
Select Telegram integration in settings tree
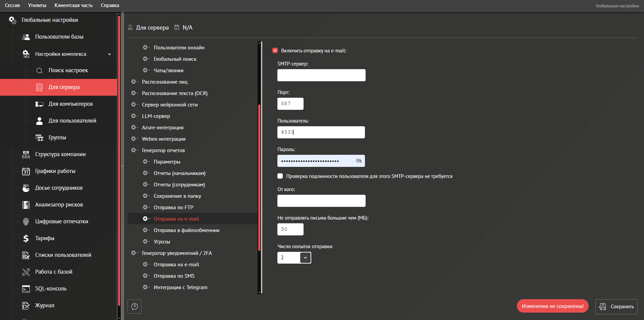coord(180,287)
